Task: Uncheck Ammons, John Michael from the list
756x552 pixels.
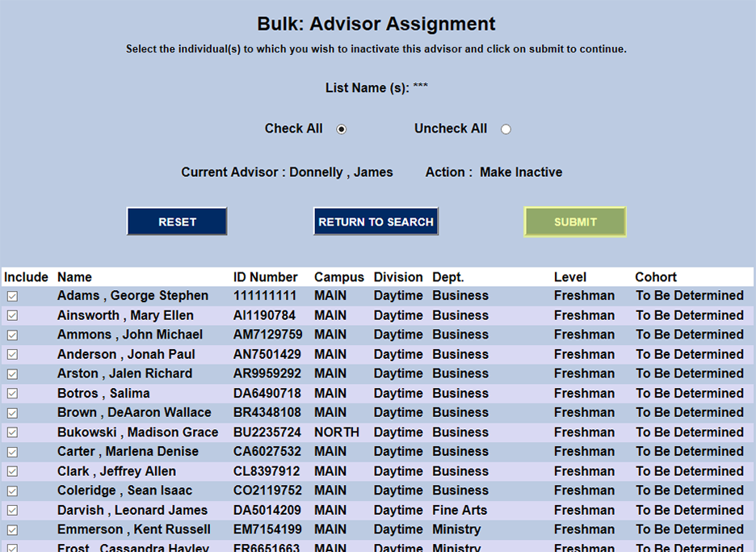Action: tap(11, 335)
